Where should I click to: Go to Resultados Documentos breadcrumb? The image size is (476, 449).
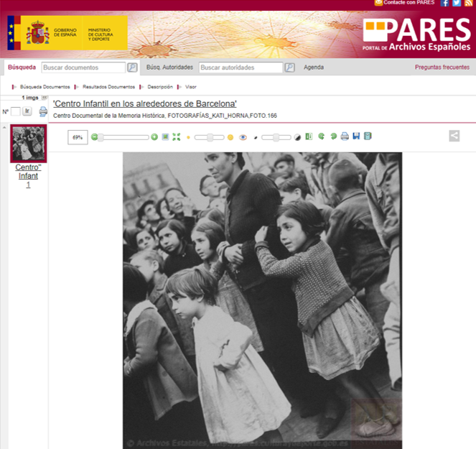108,87
